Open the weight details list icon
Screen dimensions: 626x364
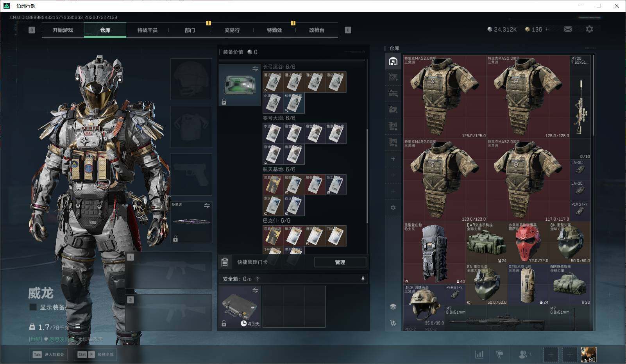(77, 326)
